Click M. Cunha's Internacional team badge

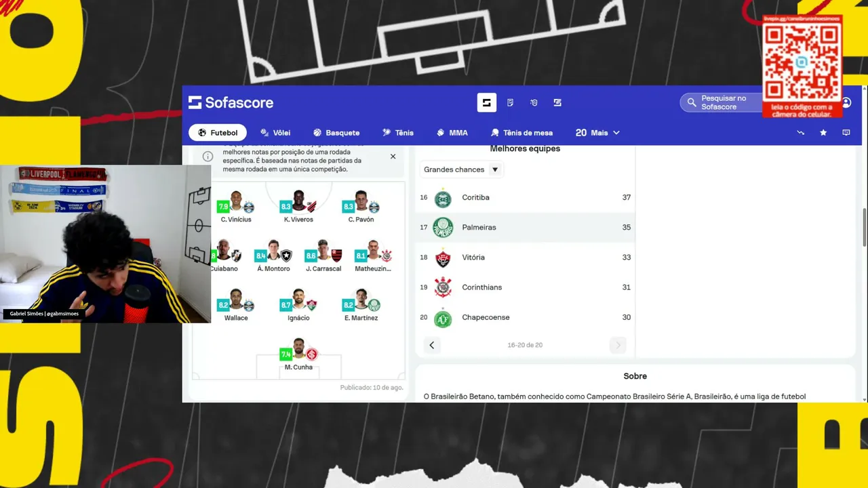pyautogui.click(x=311, y=354)
